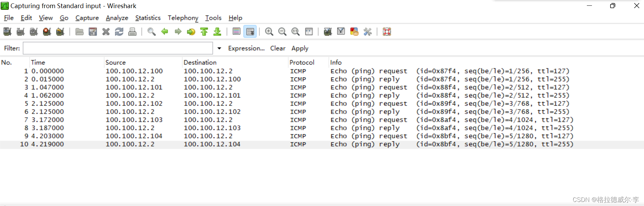Open a capture file icon

point(79,32)
